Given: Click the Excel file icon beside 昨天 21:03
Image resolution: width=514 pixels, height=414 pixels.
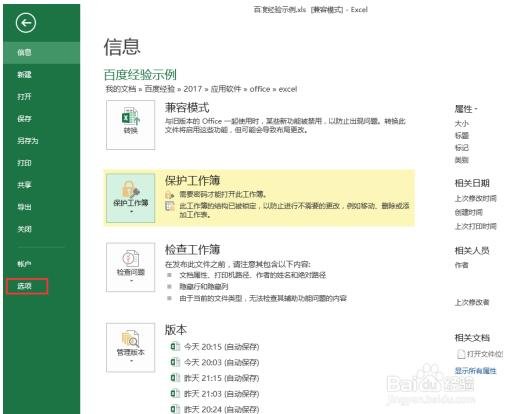Looking at the screenshot, I should (x=175, y=393).
